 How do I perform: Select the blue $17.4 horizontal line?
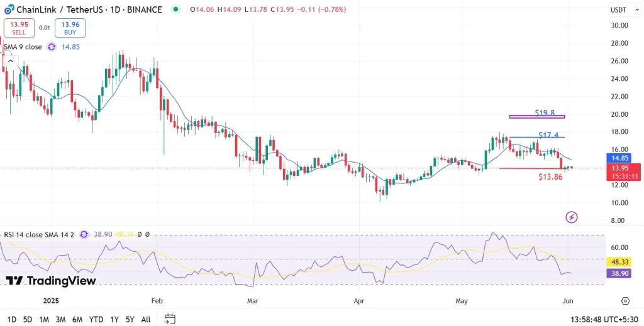pyautogui.click(x=537, y=138)
